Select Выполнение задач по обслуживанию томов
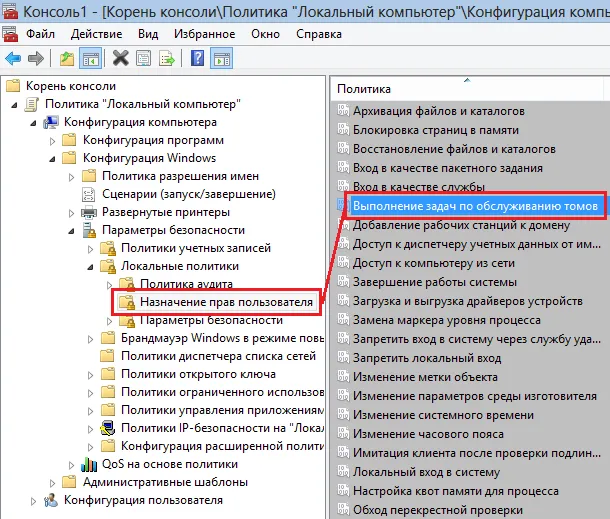This screenshot has width=610, height=519. click(475, 206)
